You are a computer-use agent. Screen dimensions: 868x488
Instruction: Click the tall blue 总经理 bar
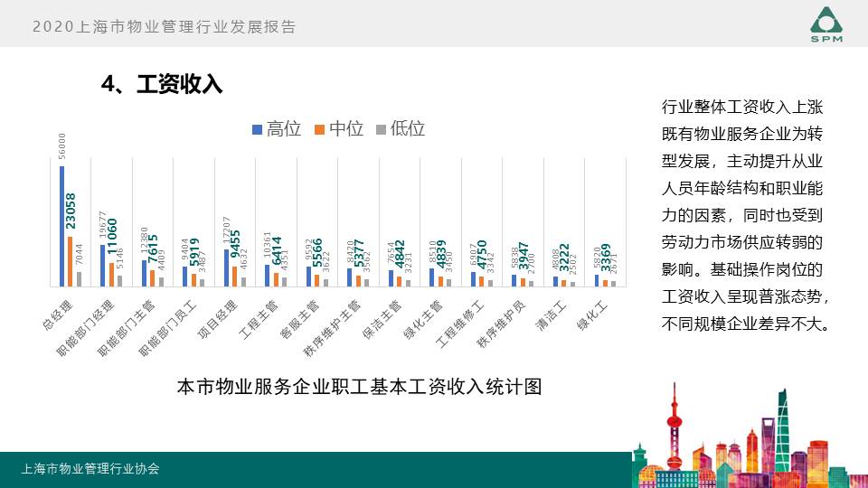[x=61, y=226]
